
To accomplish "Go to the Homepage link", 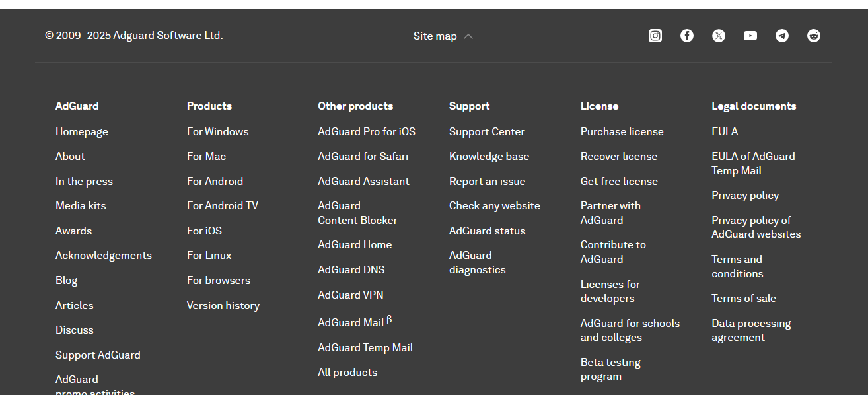I will pyautogui.click(x=82, y=132).
